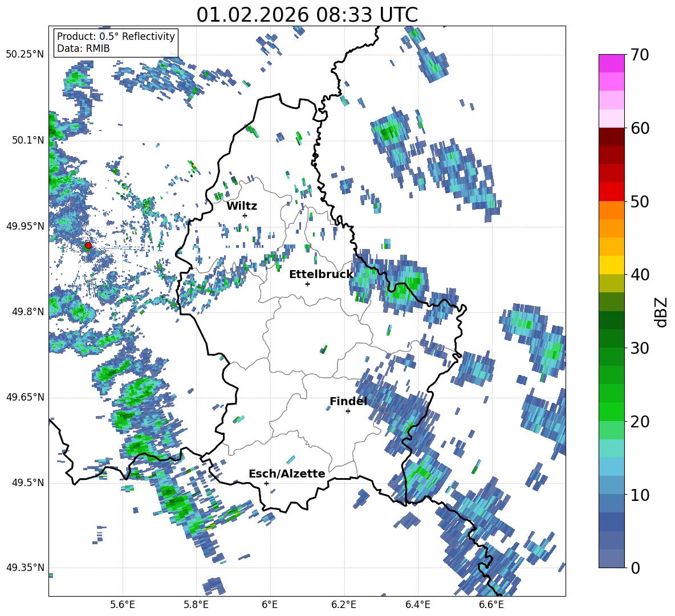Click the 6°E longitude label
The height and width of the screenshot is (616, 675).
(x=270, y=605)
